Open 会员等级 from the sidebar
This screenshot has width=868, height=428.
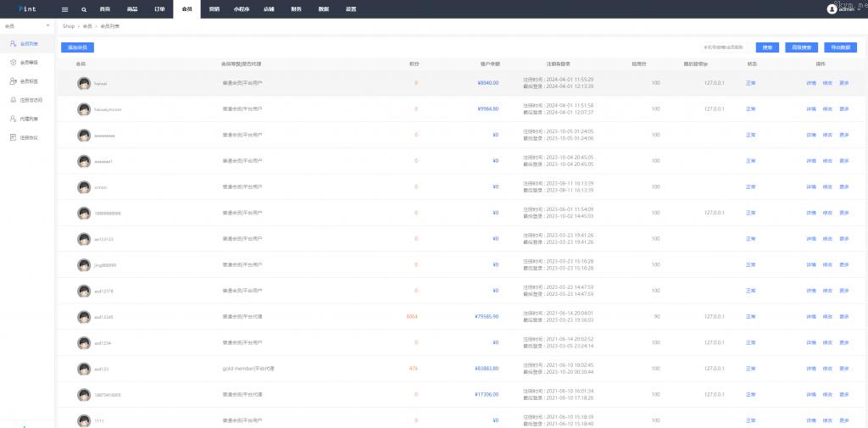(x=29, y=62)
